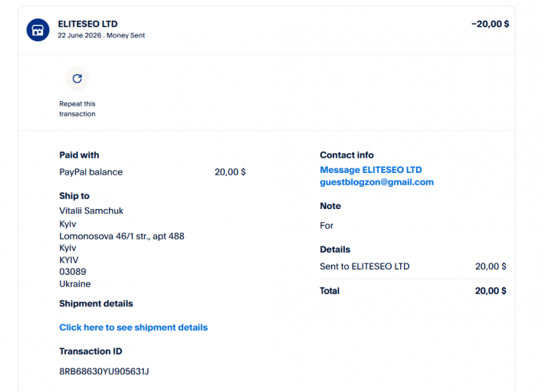Click the PayPal balance payment method
Screen dimensions: 558x392
pos(90,172)
